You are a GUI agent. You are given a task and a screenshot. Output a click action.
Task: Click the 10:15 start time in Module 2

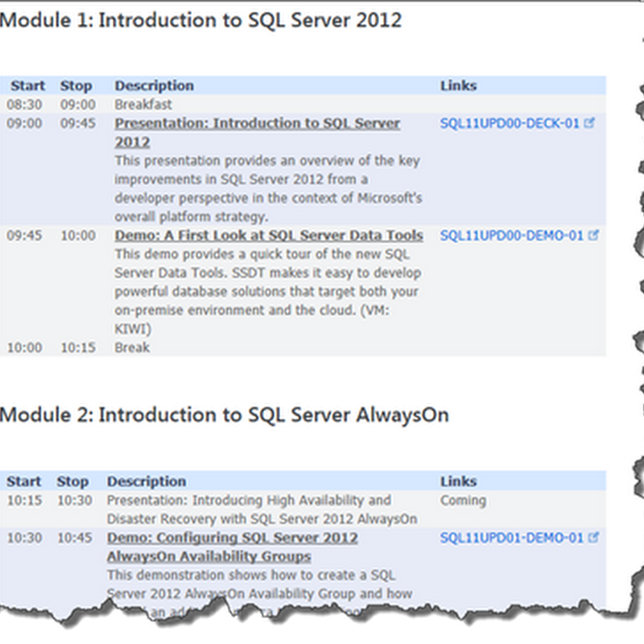pyautogui.click(x=24, y=500)
